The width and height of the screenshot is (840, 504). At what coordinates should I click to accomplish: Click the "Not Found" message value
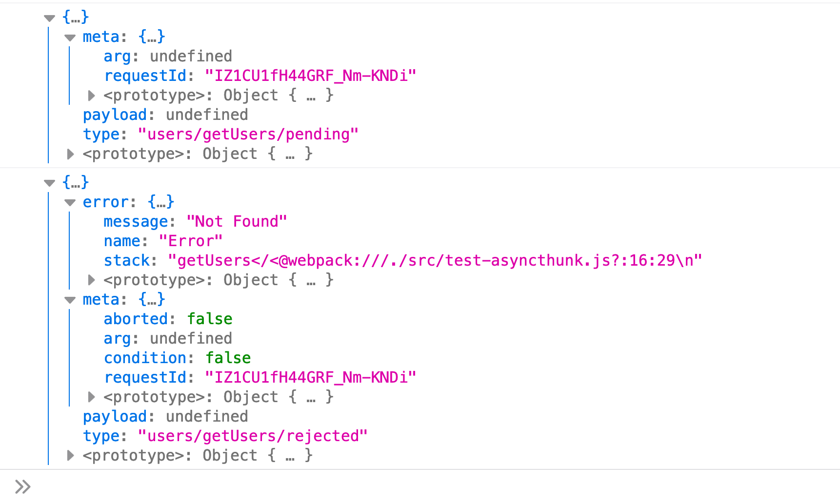tap(237, 221)
